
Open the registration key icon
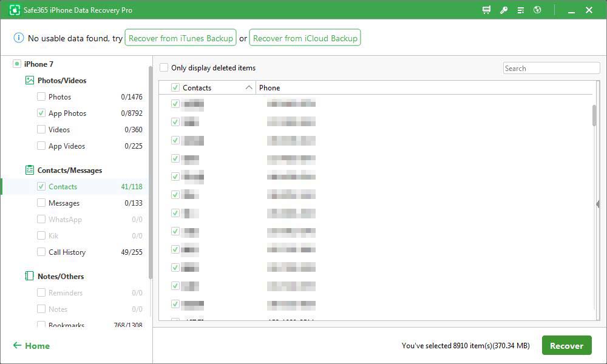click(504, 10)
